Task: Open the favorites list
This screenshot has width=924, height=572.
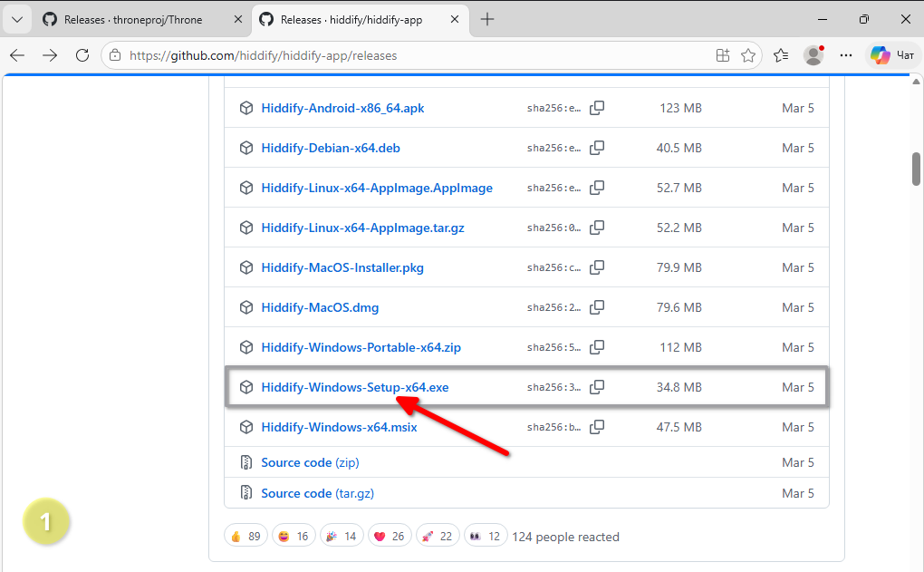Action: (x=782, y=55)
